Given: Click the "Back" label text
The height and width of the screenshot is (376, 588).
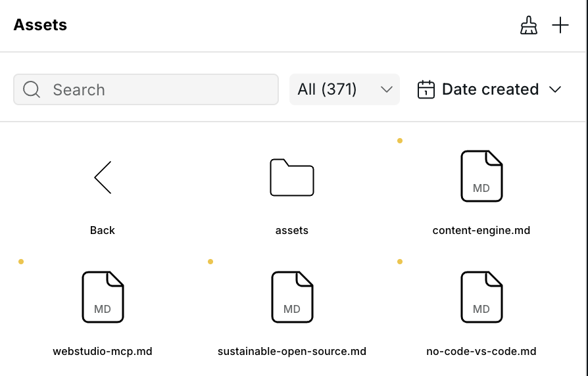Looking at the screenshot, I should 103,230.
